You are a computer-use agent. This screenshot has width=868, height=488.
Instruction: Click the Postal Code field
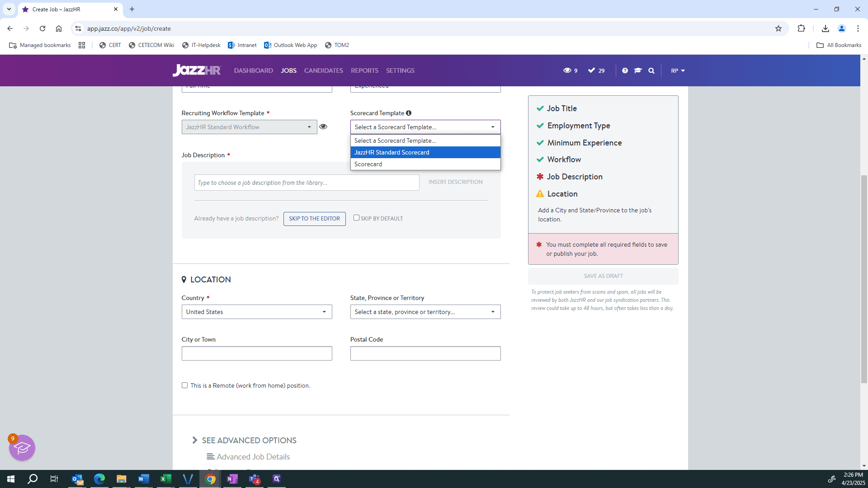pyautogui.click(x=425, y=353)
